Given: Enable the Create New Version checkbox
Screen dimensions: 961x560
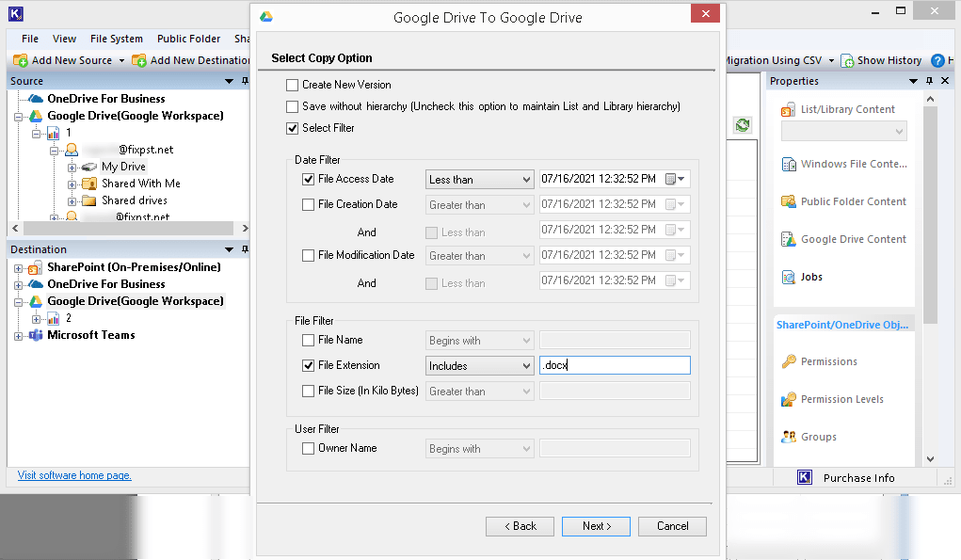Looking at the screenshot, I should [293, 85].
